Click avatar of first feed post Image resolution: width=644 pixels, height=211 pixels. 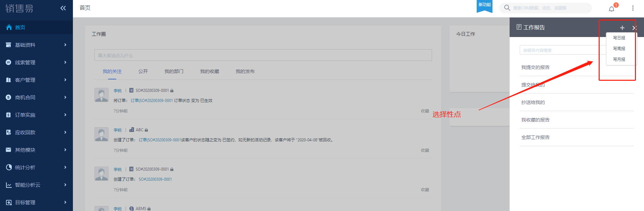tap(101, 95)
